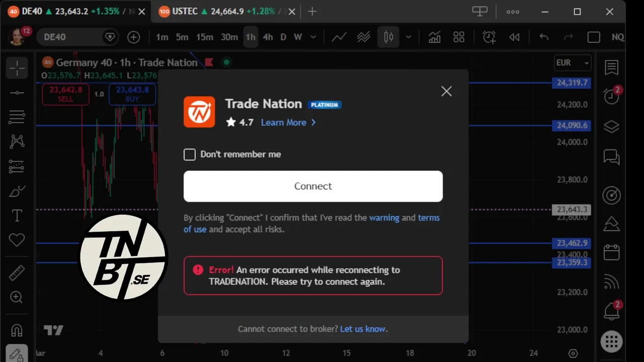Switch to the USTEC tab
The width and height of the screenshot is (644, 362).
click(x=226, y=12)
